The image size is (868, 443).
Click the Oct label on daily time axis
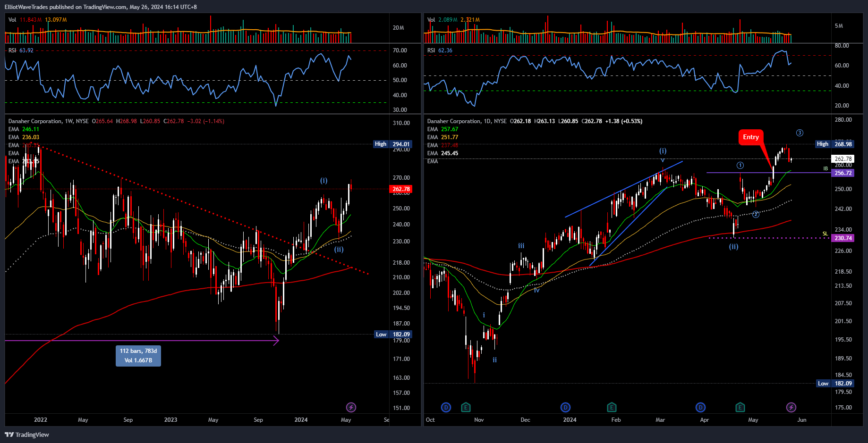(430, 420)
